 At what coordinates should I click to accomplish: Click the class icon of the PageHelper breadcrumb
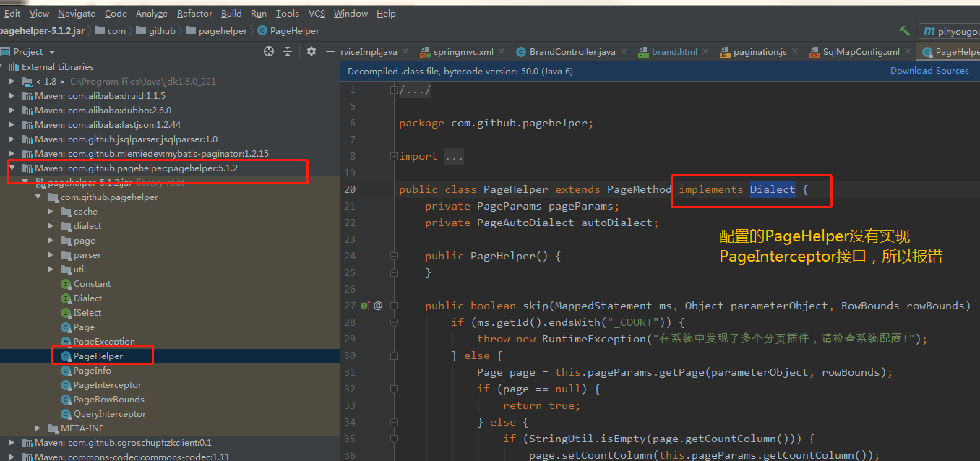coord(262,31)
